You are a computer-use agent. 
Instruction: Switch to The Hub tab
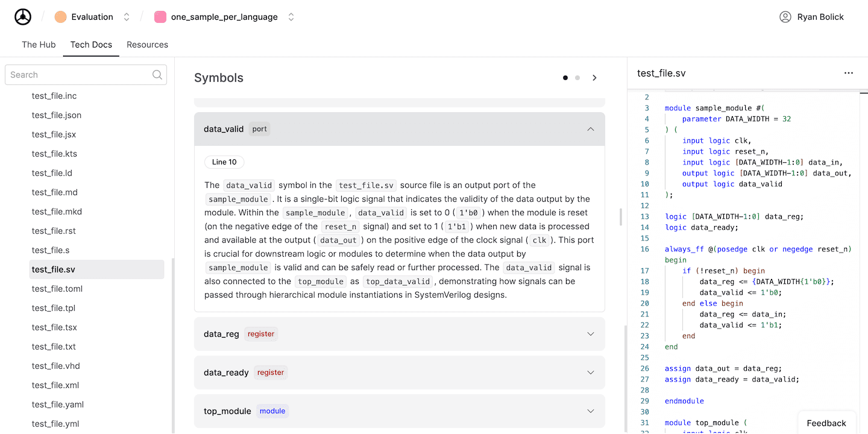39,45
